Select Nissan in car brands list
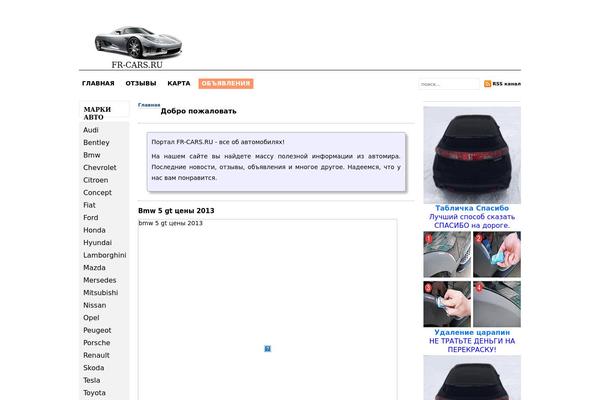 pyautogui.click(x=95, y=305)
